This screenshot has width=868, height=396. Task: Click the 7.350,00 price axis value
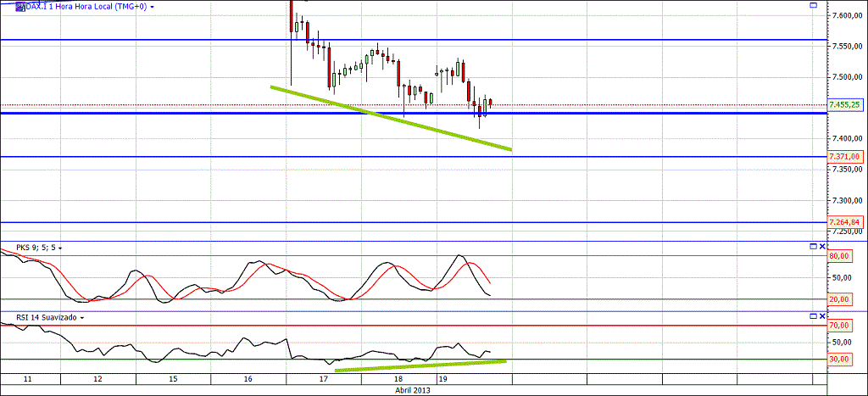click(x=846, y=170)
